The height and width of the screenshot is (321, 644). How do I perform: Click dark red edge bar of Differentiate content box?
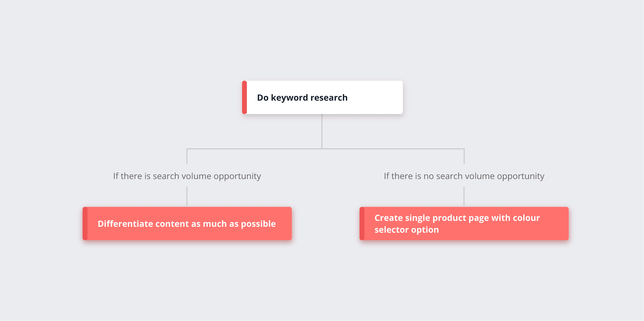(x=85, y=223)
